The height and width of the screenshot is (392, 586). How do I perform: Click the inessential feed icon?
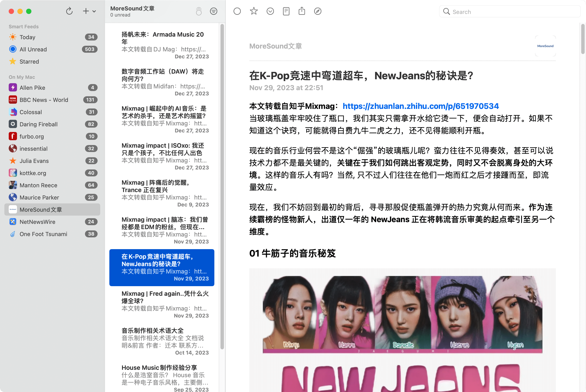coord(13,149)
